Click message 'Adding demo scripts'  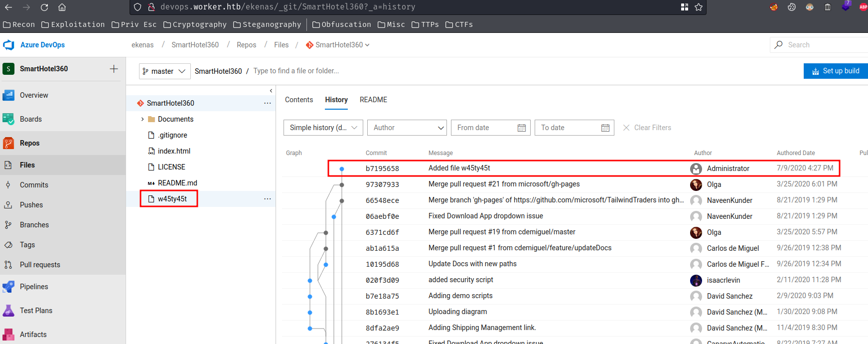pyautogui.click(x=460, y=296)
